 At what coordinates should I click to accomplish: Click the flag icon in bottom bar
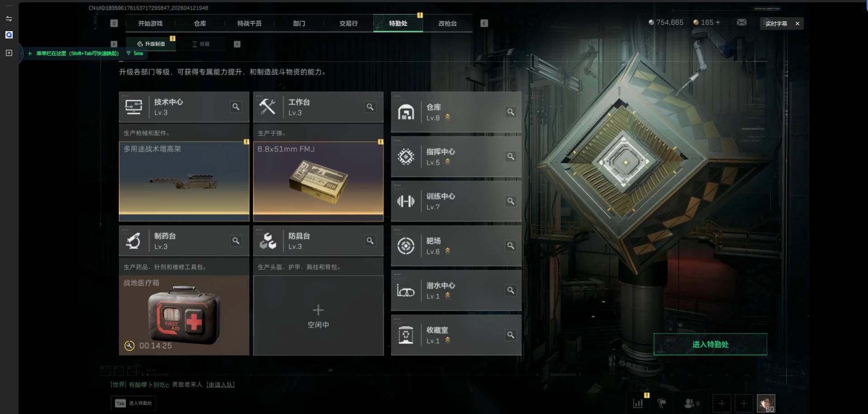[661, 403]
